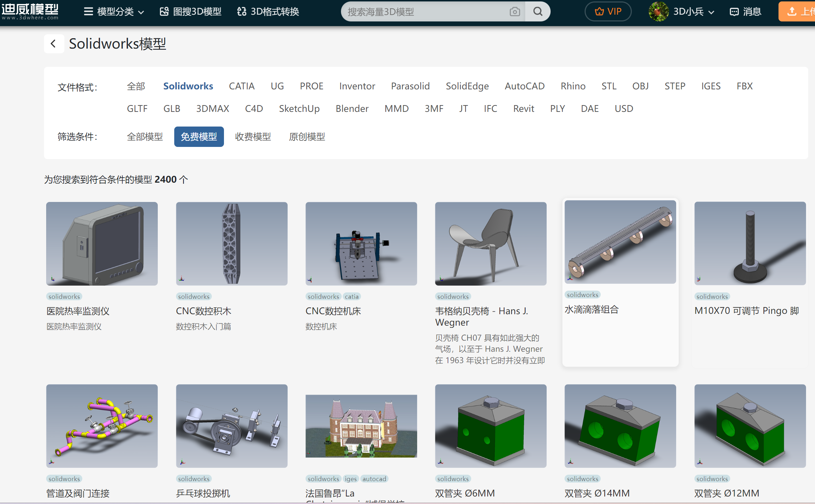Click the magnifier search button
This screenshot has width=815, height=504.
coord(538,12)
